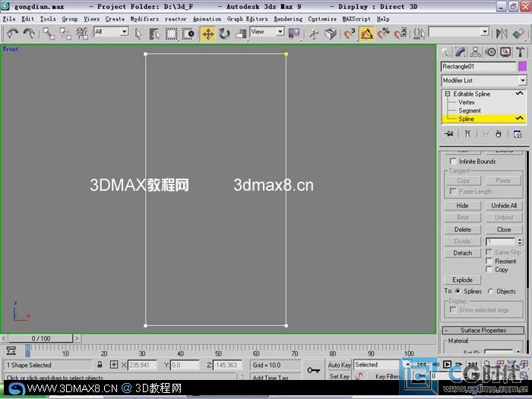Screen dimensions: 532x399
Task: Click the Edit Named Selection Sets icon
Action: [420, 34]
